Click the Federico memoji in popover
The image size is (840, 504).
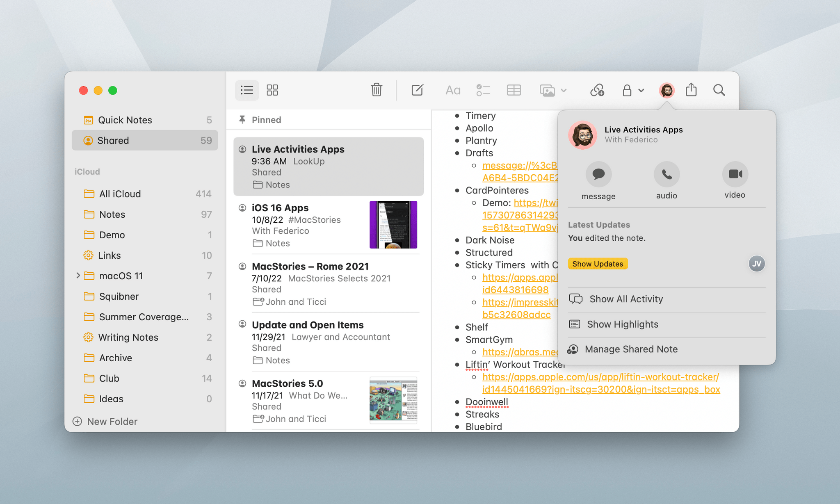pyautogui.click(x=582, y=135)
